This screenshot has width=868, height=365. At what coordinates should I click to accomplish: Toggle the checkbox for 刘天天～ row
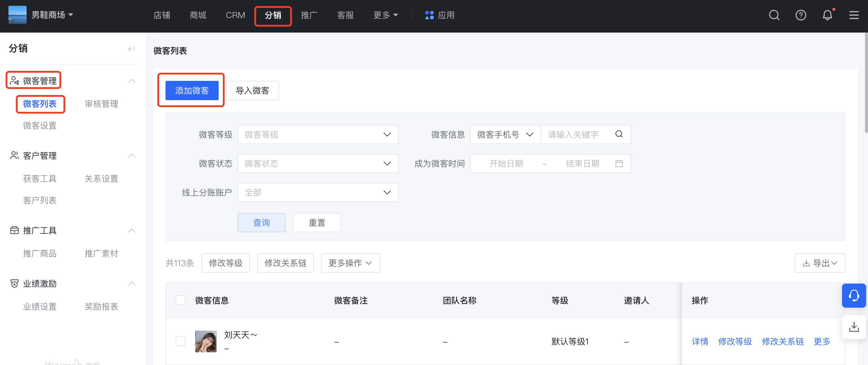click(181, 341)
